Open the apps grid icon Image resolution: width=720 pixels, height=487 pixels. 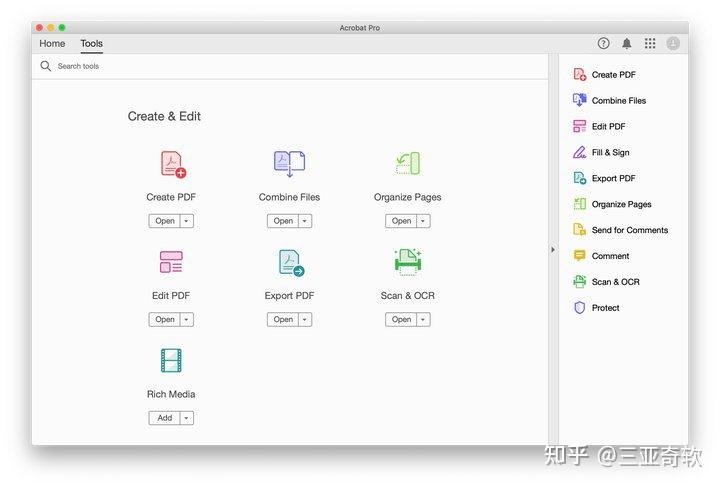tap(650, 44)
